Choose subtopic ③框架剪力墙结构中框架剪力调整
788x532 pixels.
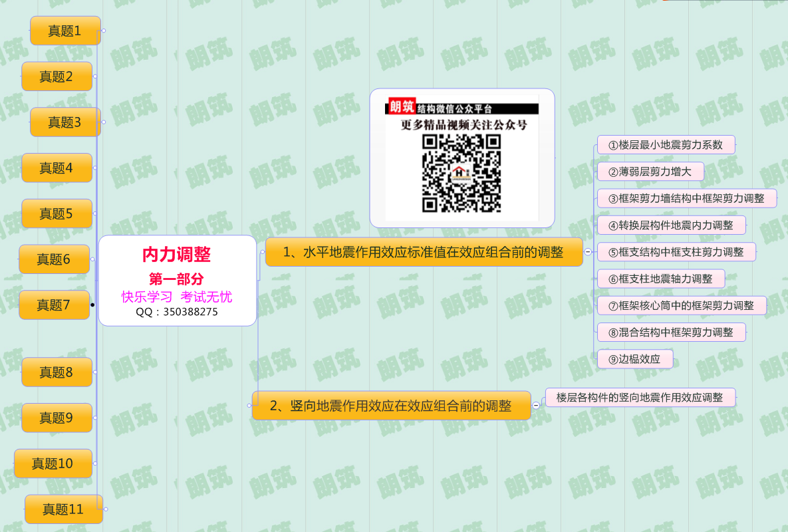coord(686,198)
